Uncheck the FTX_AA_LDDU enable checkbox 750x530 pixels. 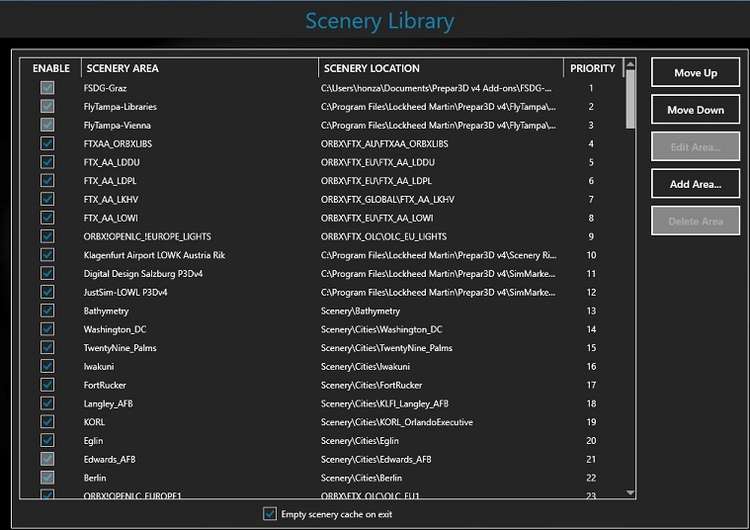tap(47, 162)
